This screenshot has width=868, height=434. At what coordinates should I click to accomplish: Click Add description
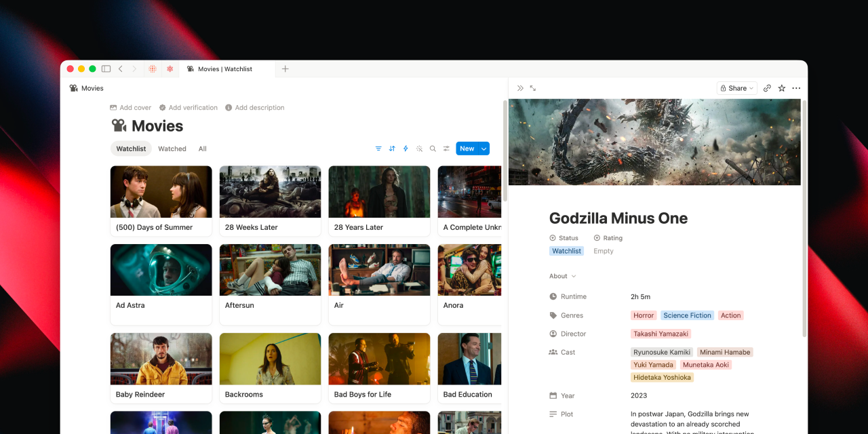coord(255,107)
